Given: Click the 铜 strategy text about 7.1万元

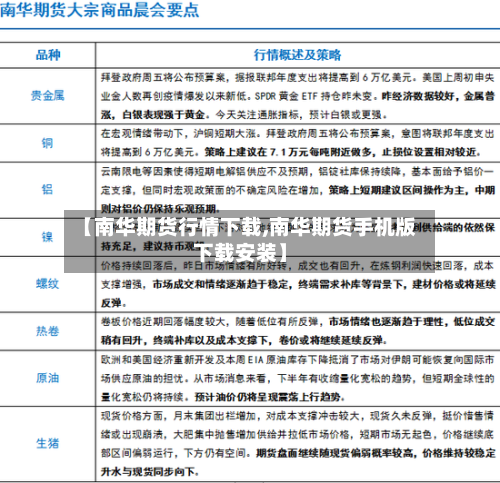Looking at the screenshot, I should (343, 152).
